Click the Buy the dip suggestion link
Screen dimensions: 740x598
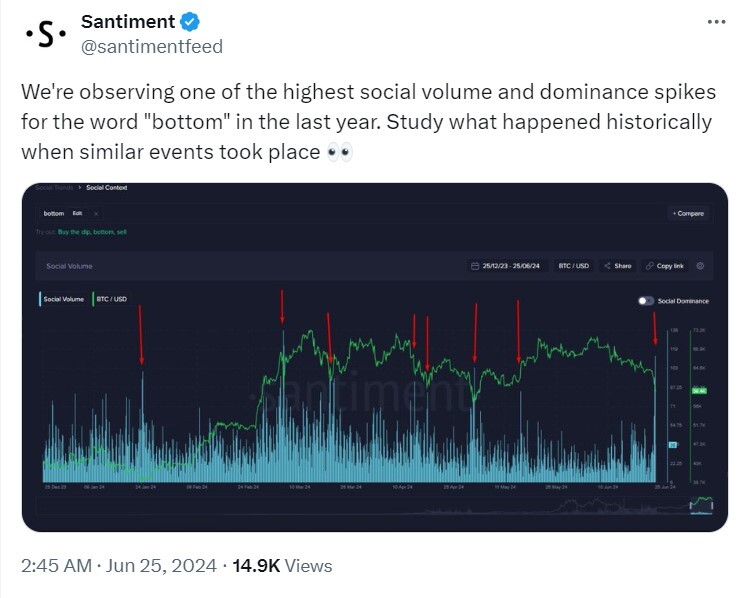click(x=74, y=232)
